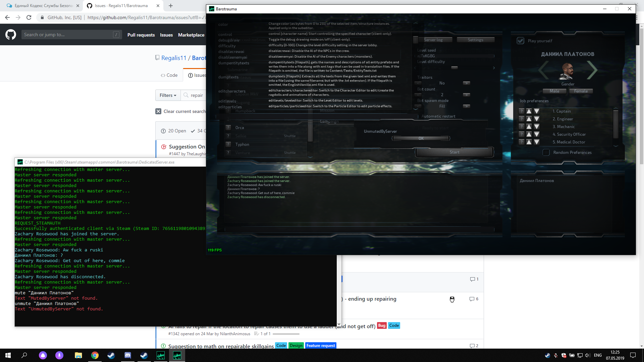Open the Filters dropdown on GitHub
The image size is (644, 362).
click(168, 95)
